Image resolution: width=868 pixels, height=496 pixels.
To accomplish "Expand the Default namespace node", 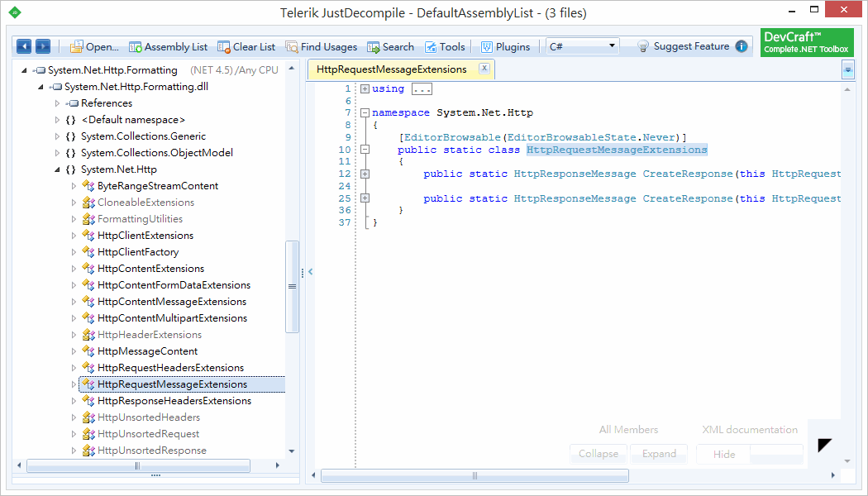I will tap(57, 120).
